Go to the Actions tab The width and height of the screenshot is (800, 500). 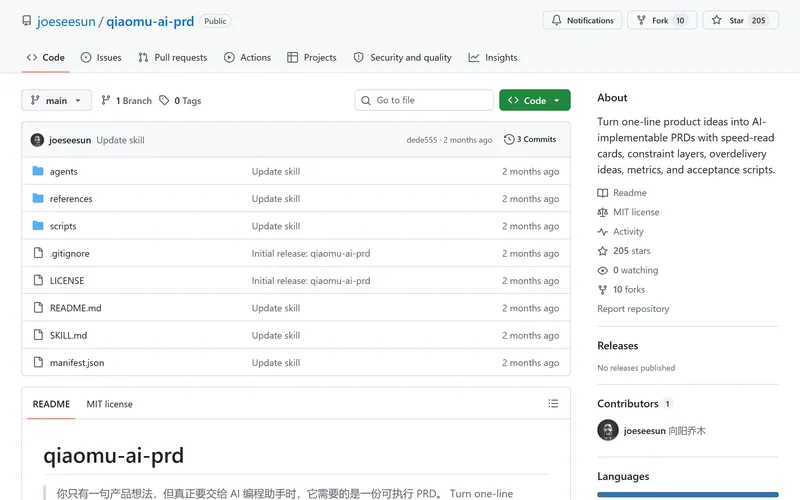click(x=247, y=58)
